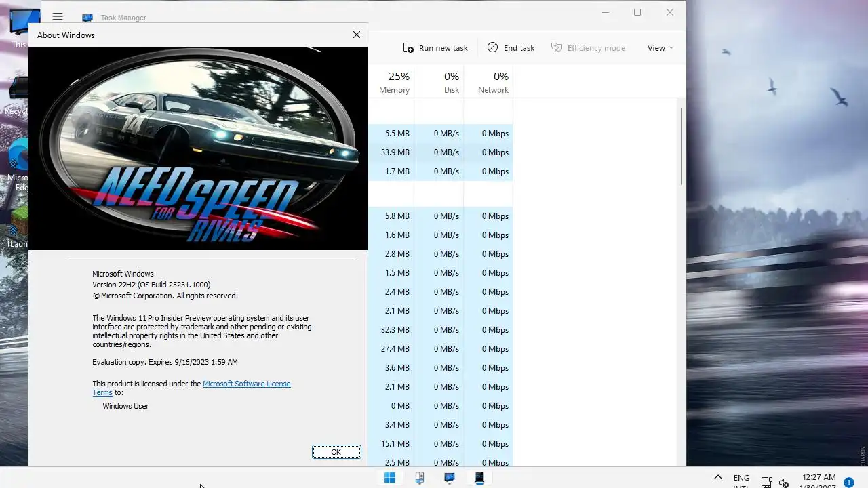Screen dimensions: 868x488
Task: Open the Task Manager hamburger navigation menu
Action: [x=58, y=17]
